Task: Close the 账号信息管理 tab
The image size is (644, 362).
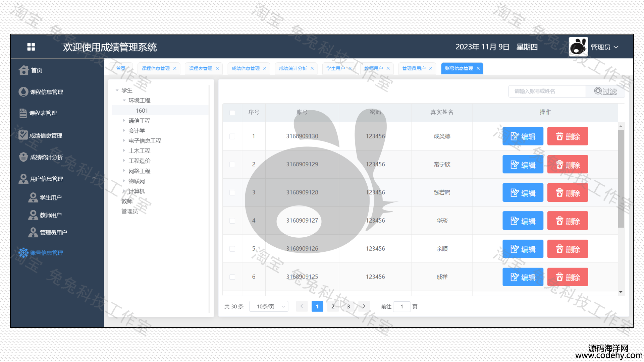Action: tap(478, 68)
